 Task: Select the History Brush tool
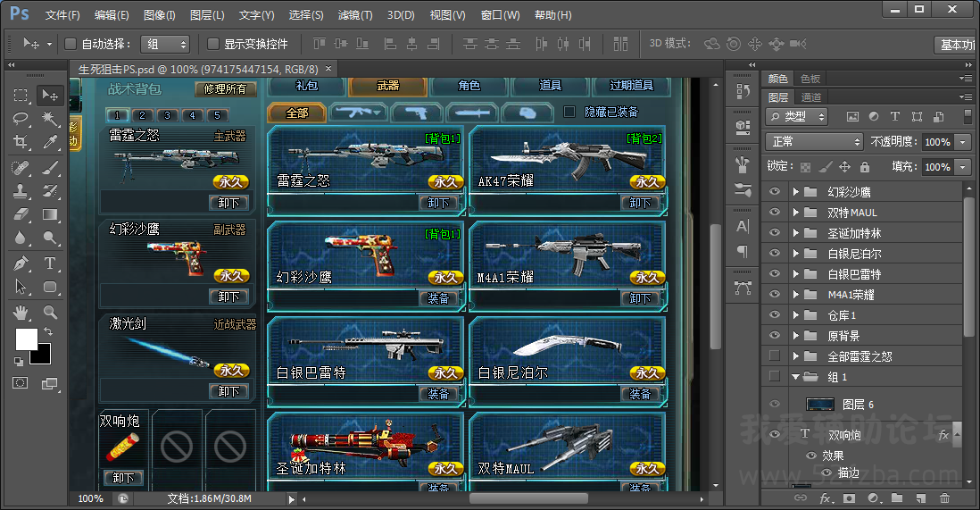(x=49, y=191)
